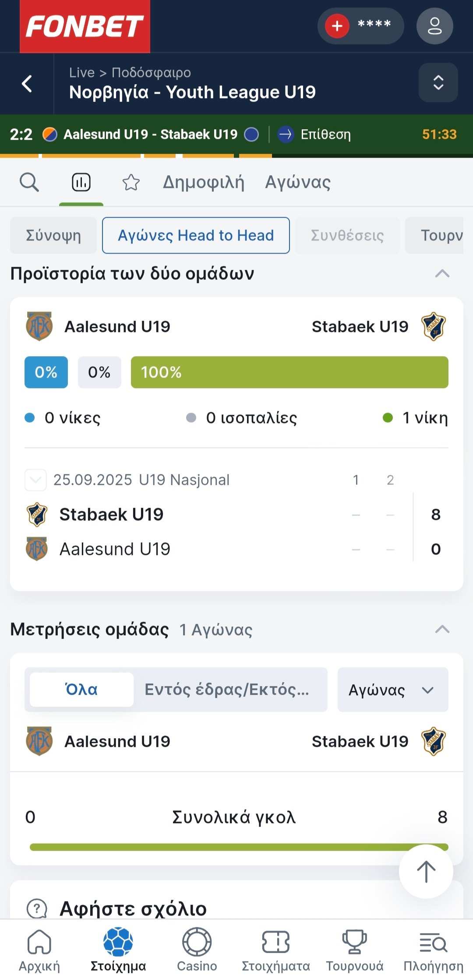The image size is (473, 980).
Task: Tap the favorites star icon
Action: [x=131, y=182]
